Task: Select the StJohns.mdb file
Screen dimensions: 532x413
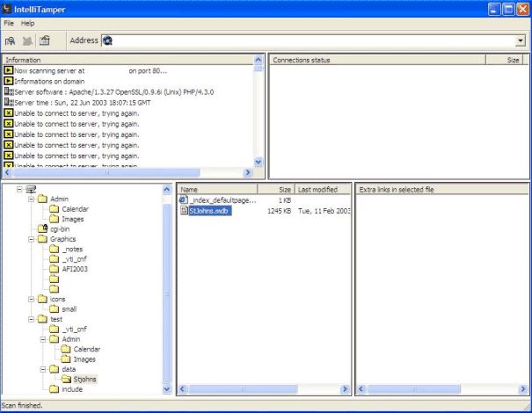Action: [210, 211]
